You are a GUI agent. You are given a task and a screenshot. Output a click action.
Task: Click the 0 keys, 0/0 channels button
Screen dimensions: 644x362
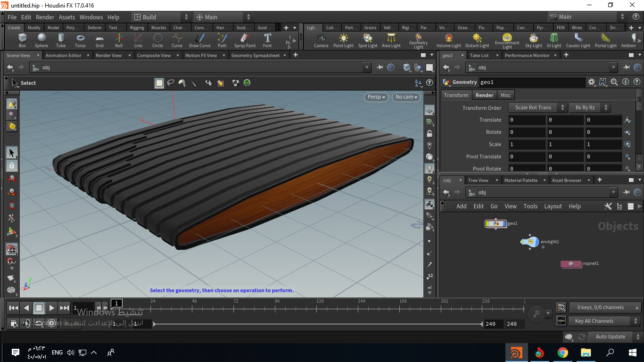(605, 307)
